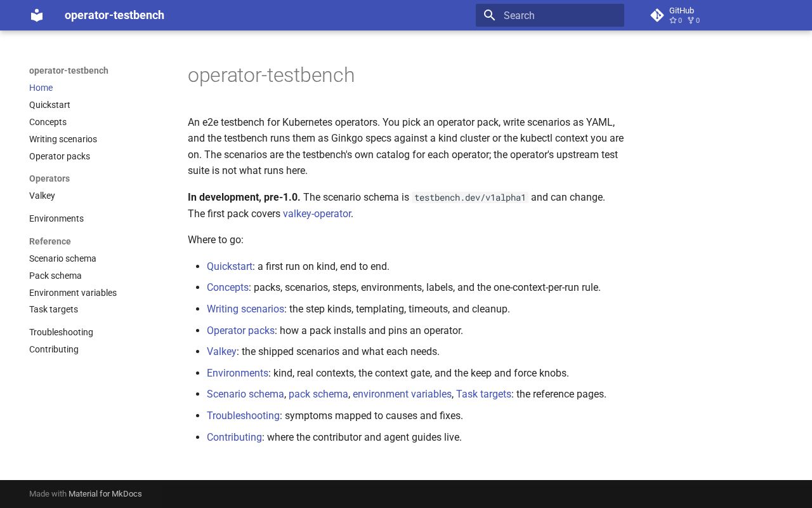Viewport: 812px width, 508px height.
Task: Open Concepts in the sidebar navigation
Action: (48, 122)
